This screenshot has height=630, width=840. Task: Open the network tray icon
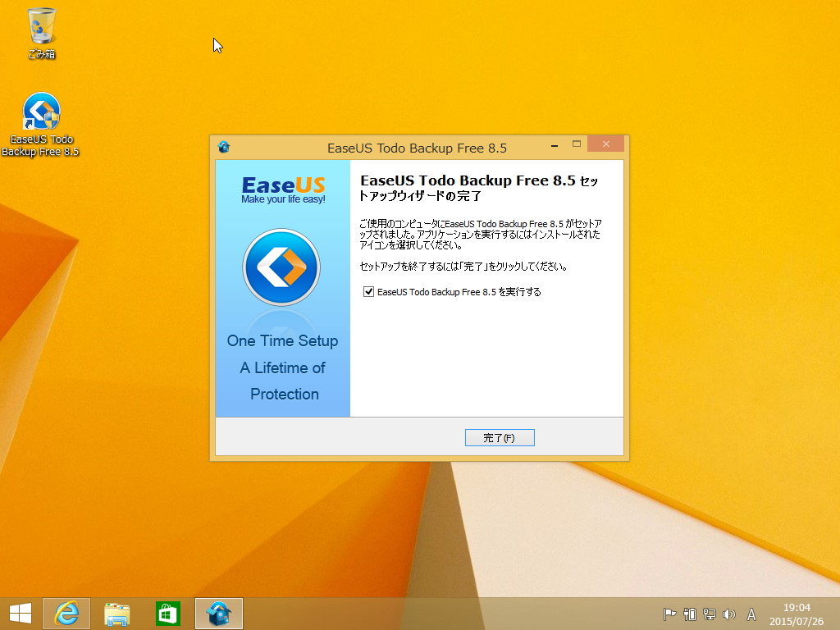tap(710, 614)
